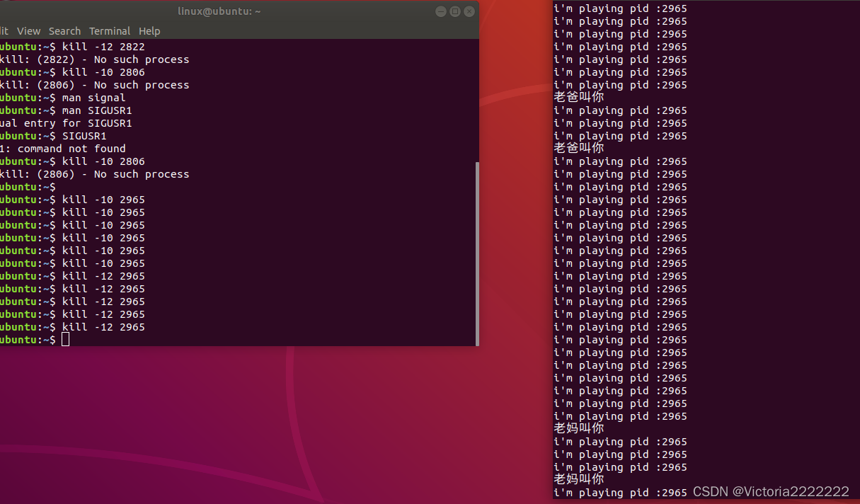Open the Terminal menu
The height and width of the screenshot is (504, 860).
[x=110, y=31]
